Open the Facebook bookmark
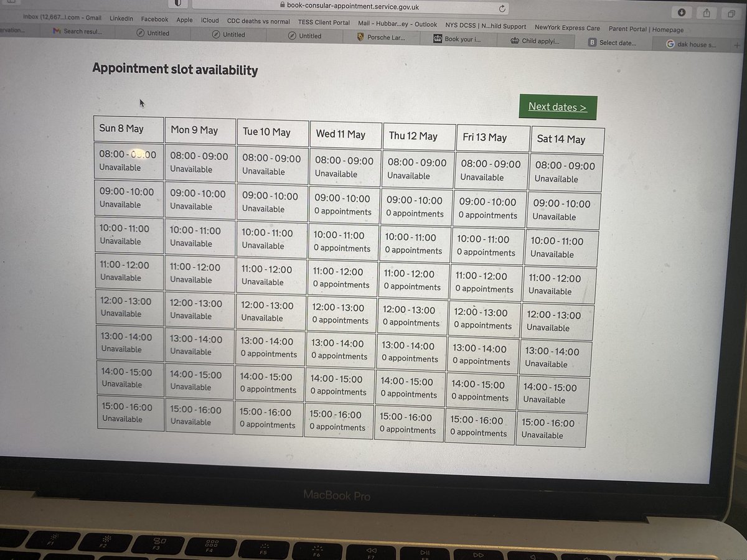 [x=154, y=19]
